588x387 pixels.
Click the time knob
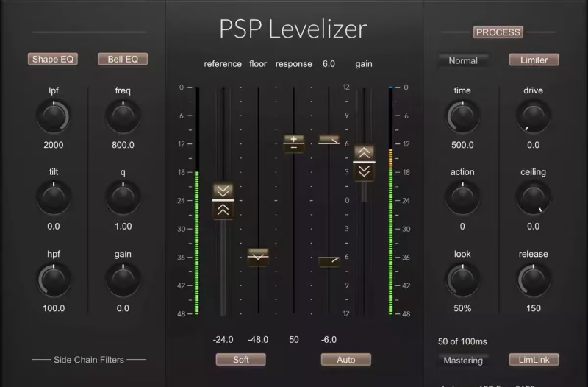pyautogui.click(x=462, y=117)
